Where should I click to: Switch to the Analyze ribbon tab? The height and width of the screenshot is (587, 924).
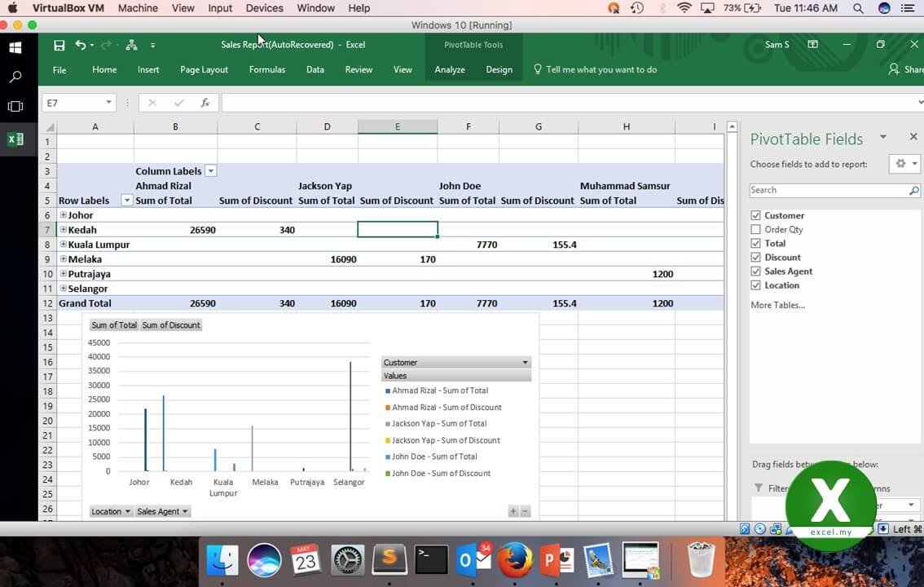[x=450, y=70]
